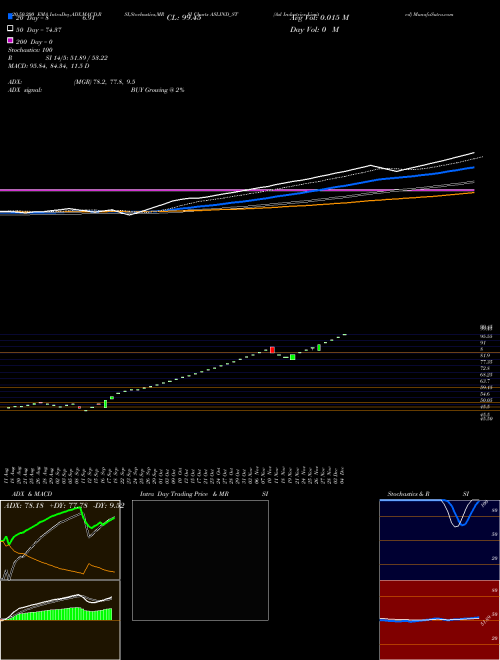Click the large green candle below the red candle
The width and height of the screenshot is (500, 660).
(x=293, y=357)
